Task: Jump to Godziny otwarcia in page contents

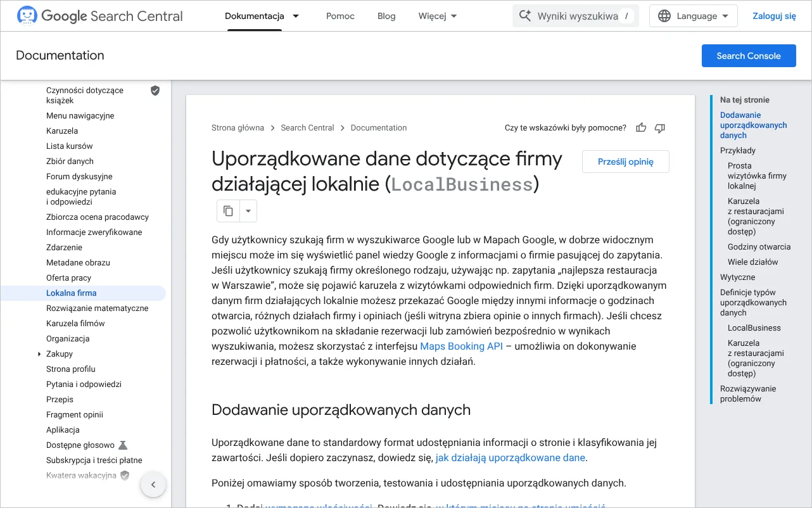Action: click(759, 247)
